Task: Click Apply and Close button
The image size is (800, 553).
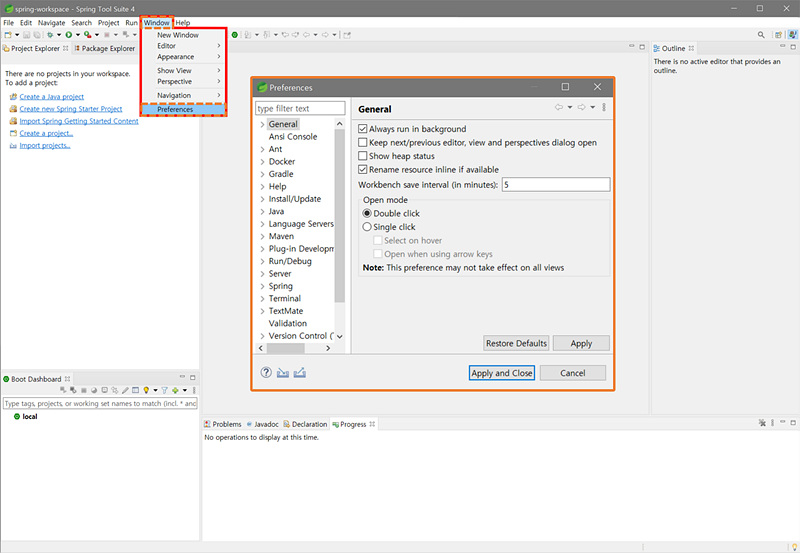Action: tap(502, 373)
